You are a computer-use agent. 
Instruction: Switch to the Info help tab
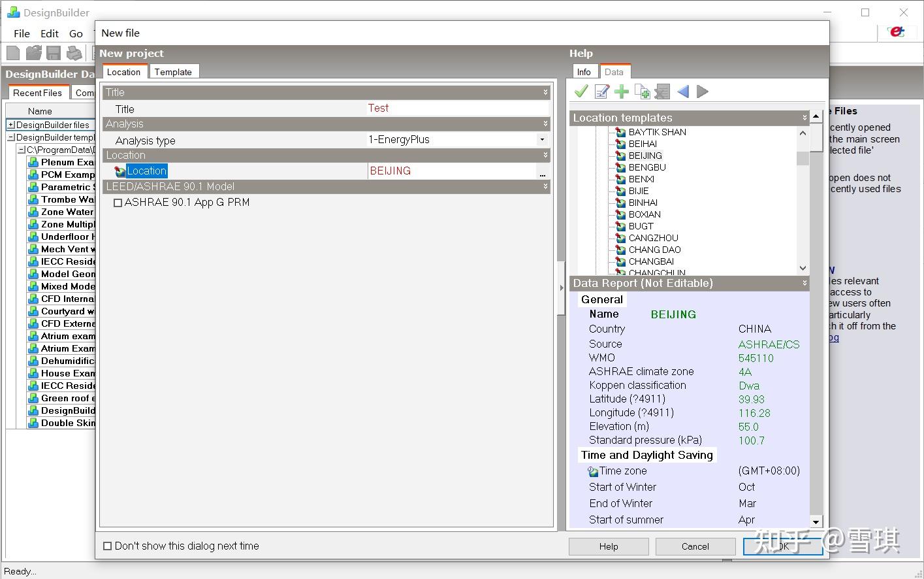(x=584, y=72)
